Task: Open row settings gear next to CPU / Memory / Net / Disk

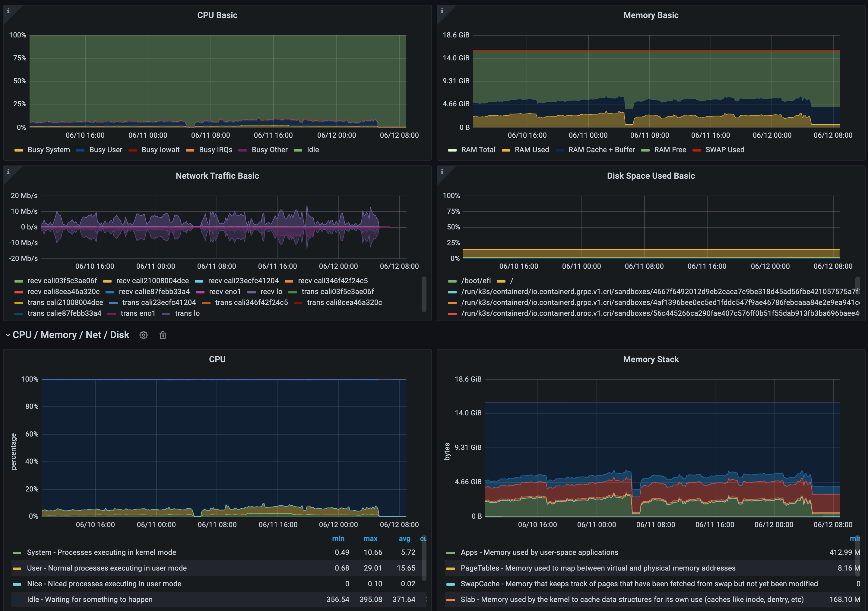Action: pos(143,335)
